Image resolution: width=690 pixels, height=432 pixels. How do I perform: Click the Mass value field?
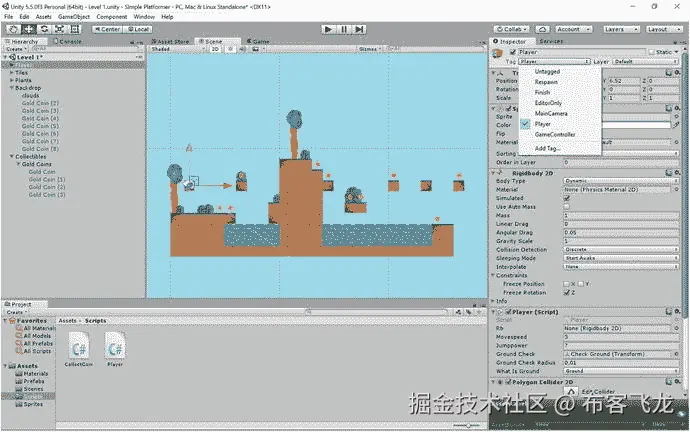[621, 215]
